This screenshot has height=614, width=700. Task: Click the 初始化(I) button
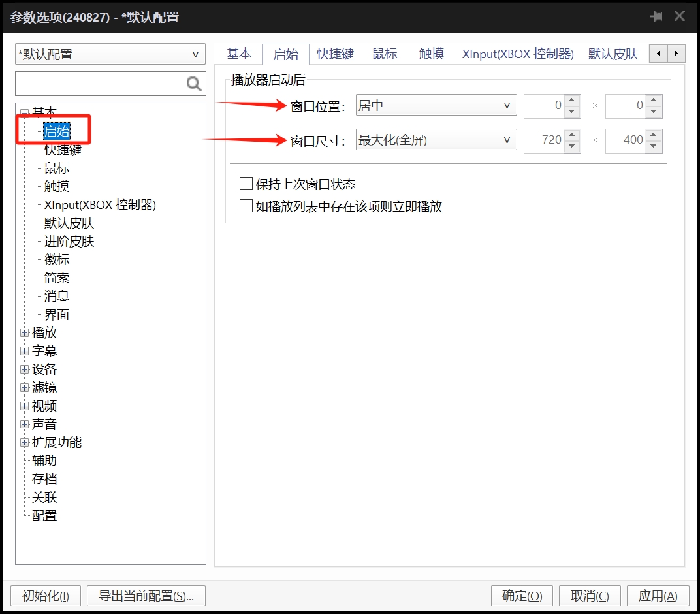(46, 596)
